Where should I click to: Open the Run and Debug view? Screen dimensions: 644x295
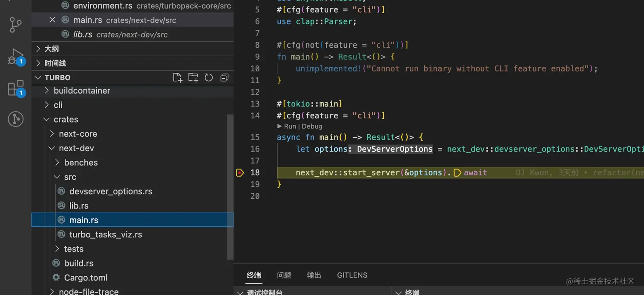tap(15, 56)
